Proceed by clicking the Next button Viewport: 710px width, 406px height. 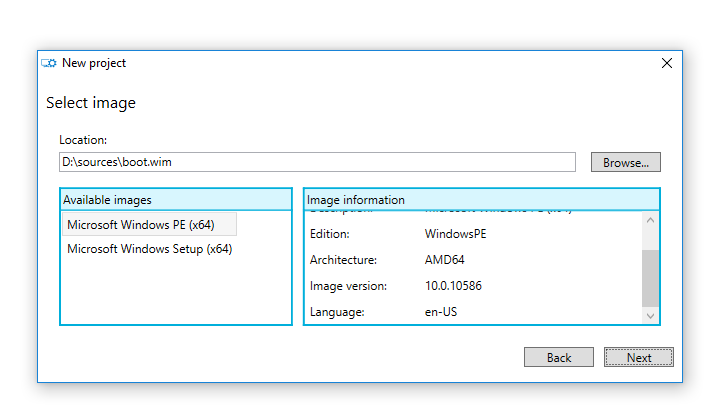(638, 357)
